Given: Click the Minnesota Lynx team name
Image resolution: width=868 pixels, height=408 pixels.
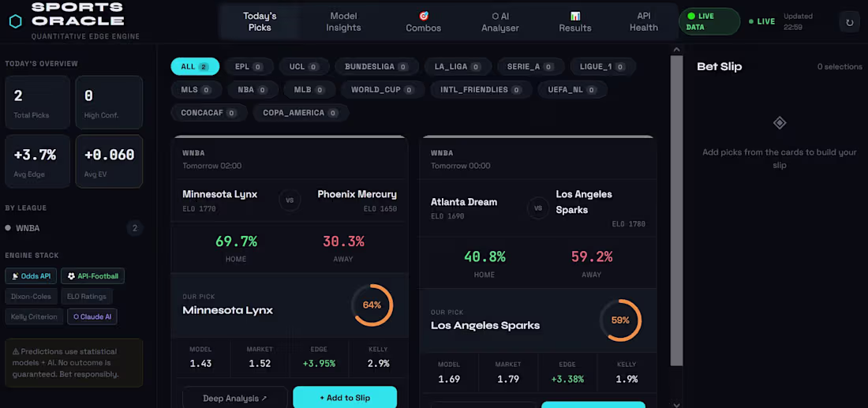Looking at the screenshot, I should click(x=220, y=194).
